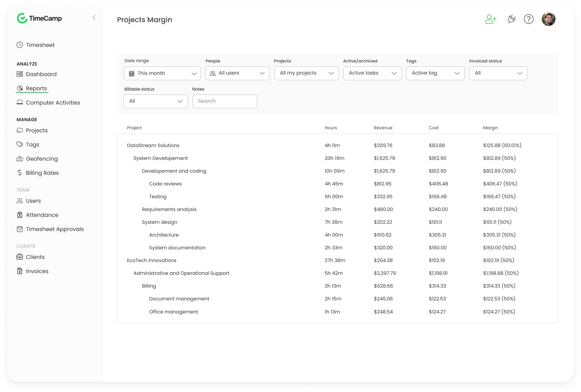
Task: Click Administrative and Operational Support row
Action: coord(337,273)
